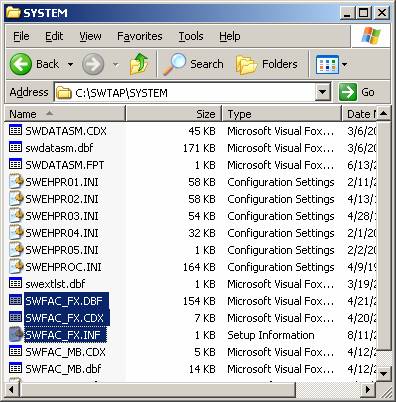Select the SWEHPR02.INI file icon
The width and height of the screenshot is (396, 402).
tap(16, 198)
